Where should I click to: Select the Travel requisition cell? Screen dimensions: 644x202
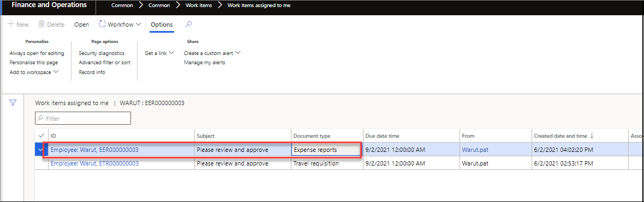point(327,163)
